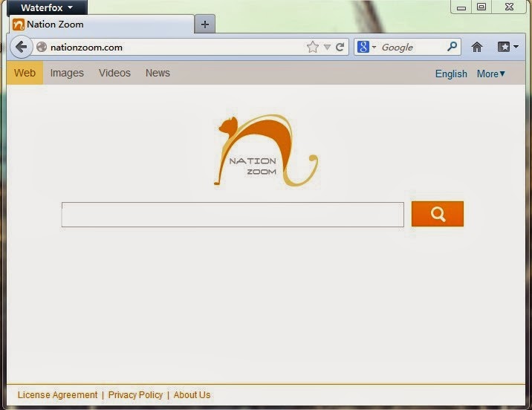Switch to the Web search tab
Screen dimensions: 532x410
coord(25,73)
